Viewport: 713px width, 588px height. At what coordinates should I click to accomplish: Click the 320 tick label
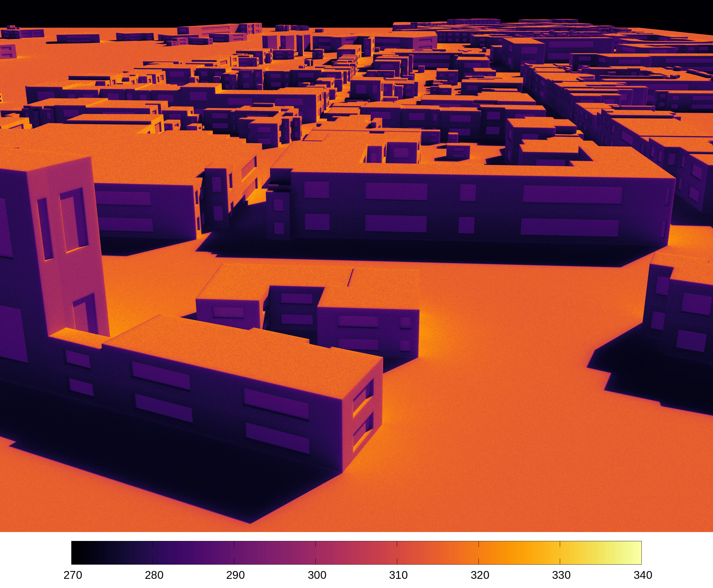tap(480, 575)
